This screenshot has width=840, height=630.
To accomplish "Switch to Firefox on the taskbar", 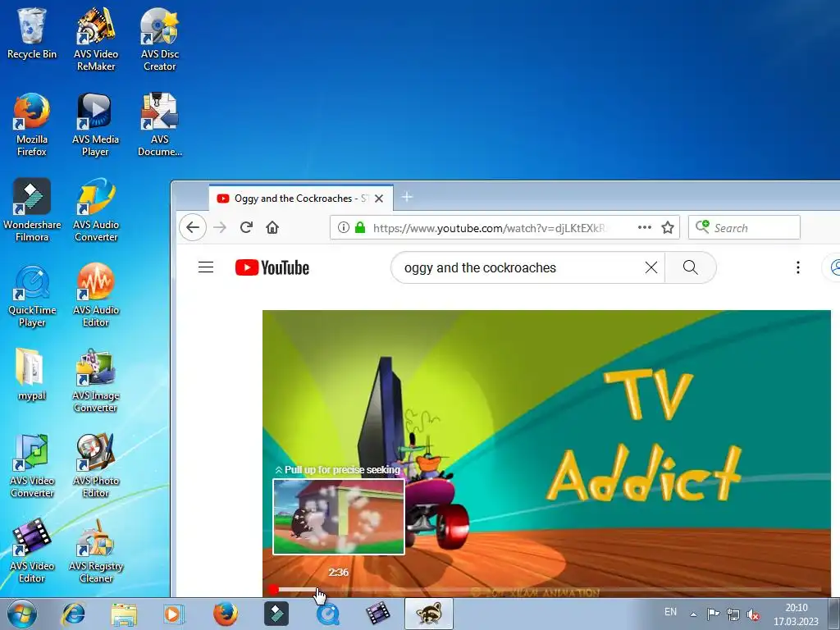I will click(225, 614).
